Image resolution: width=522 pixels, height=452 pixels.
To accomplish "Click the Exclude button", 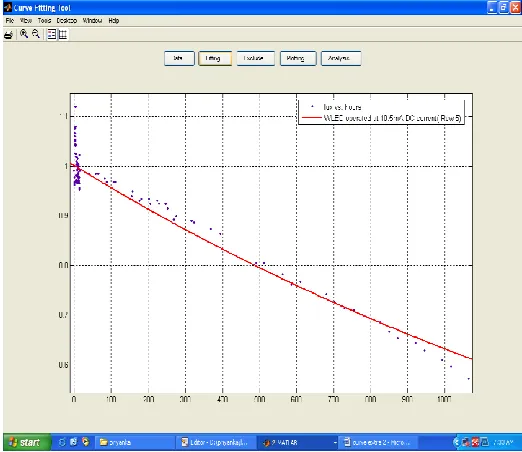I will coord(256,58).
